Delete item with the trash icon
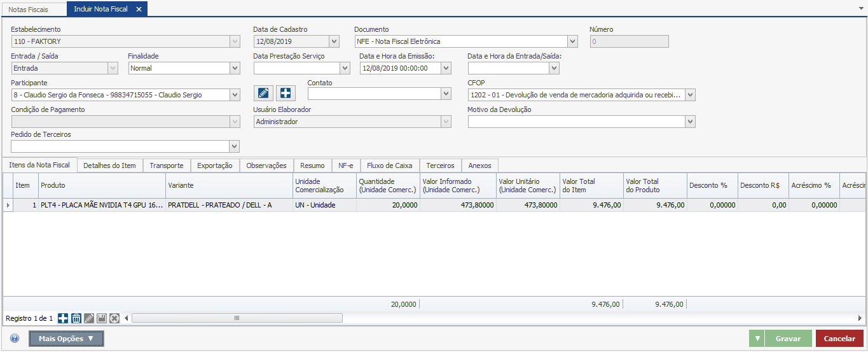Viewport: 868px width, 352px height. 76,318
